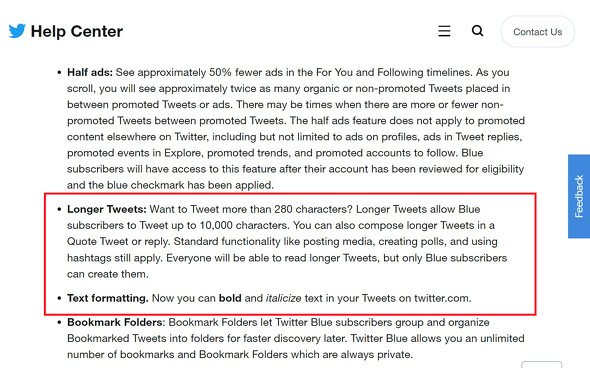The image size is (590, 368).
Task: Click the "twitter.com" text
Action: coord(442,298)
